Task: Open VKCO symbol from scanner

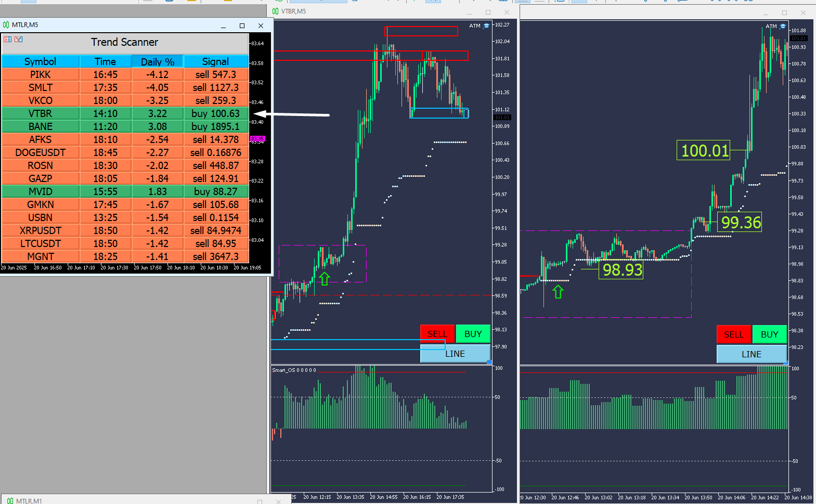Action: [41, 100]
